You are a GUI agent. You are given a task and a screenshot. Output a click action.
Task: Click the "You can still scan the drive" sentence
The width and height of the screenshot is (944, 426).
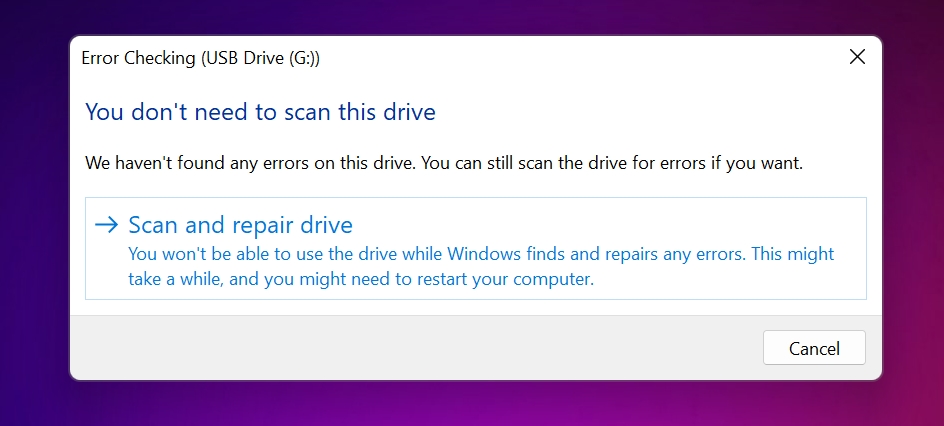[612, 162]
